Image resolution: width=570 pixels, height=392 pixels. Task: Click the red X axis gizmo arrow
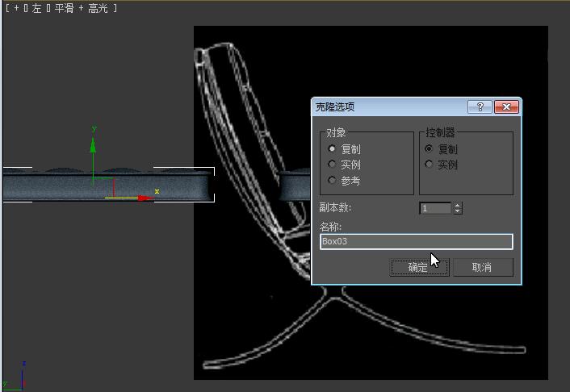146,198
